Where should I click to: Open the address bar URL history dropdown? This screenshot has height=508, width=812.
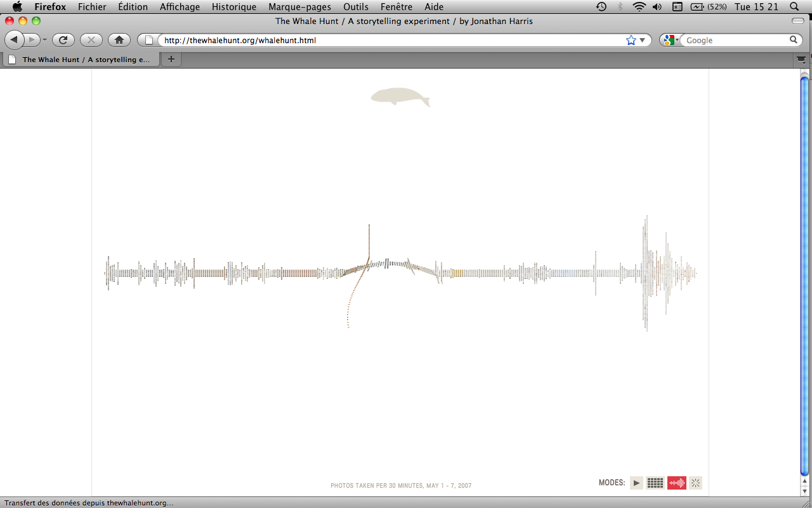(642, 40)
